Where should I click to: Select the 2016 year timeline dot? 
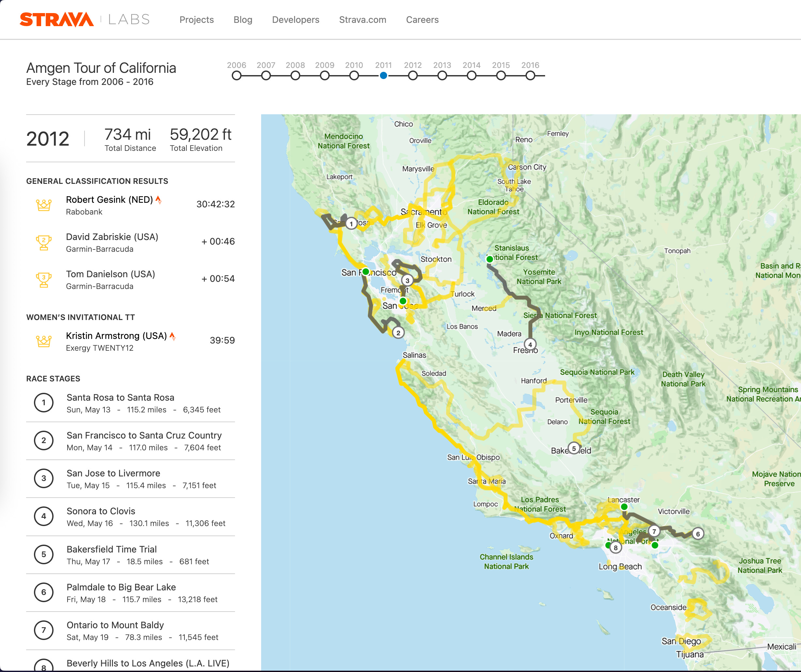click(530, 76)
